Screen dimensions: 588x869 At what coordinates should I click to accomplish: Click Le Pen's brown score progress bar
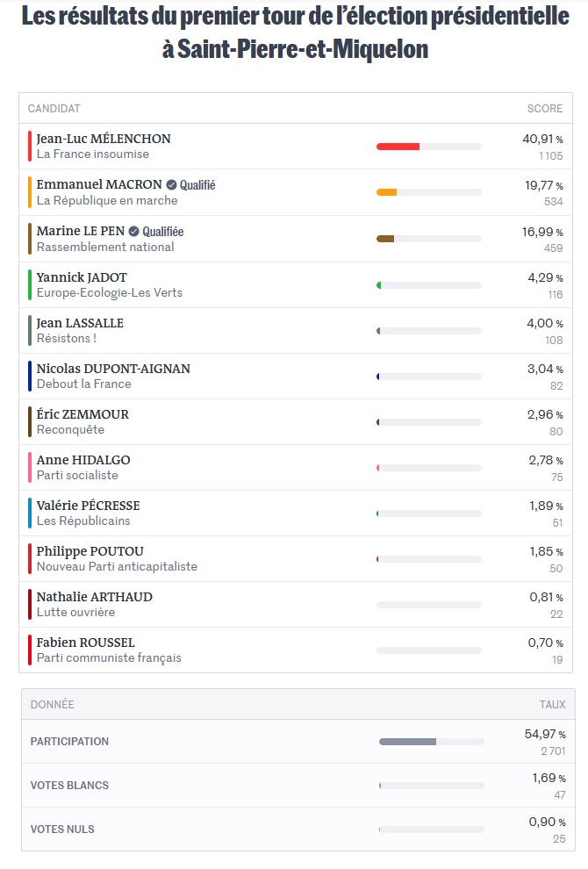pyautogui.click(x=385, y=239)
